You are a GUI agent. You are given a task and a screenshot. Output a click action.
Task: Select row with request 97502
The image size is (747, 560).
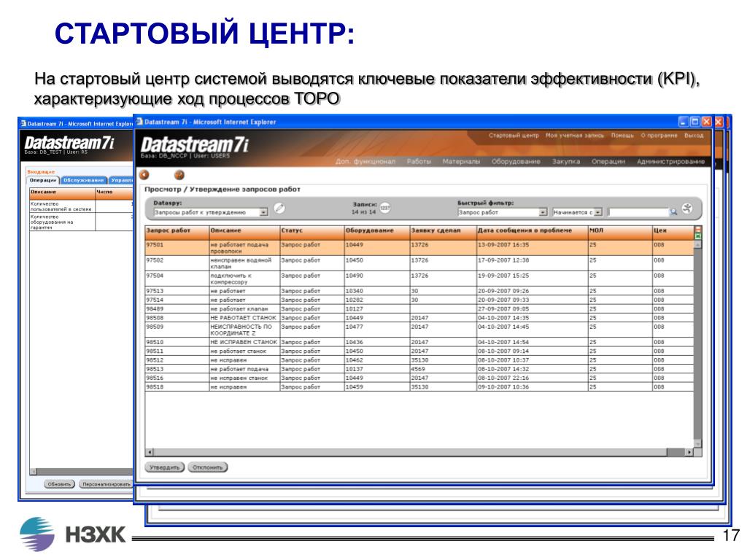(x=419, y=263)
